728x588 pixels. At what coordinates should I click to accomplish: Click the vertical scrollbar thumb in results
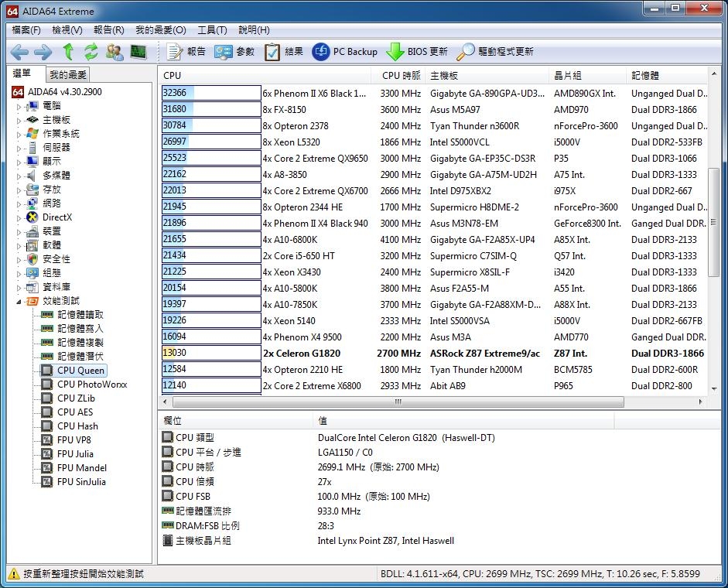[713, 222]
